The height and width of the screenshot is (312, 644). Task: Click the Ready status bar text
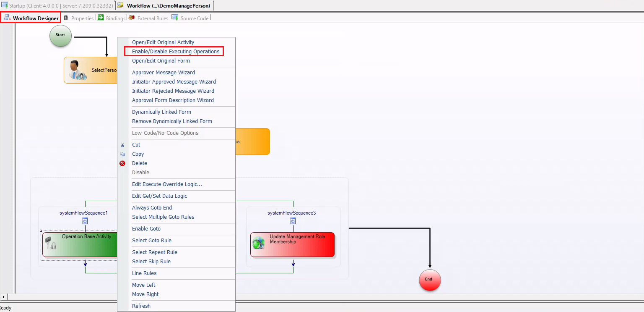(x=5, y=308)
